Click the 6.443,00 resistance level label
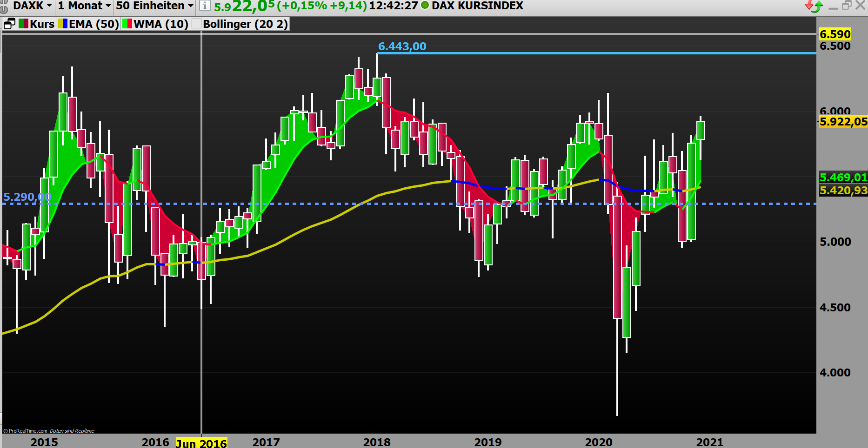The height and width of the screenshot is (448, 868). (402, 46)
